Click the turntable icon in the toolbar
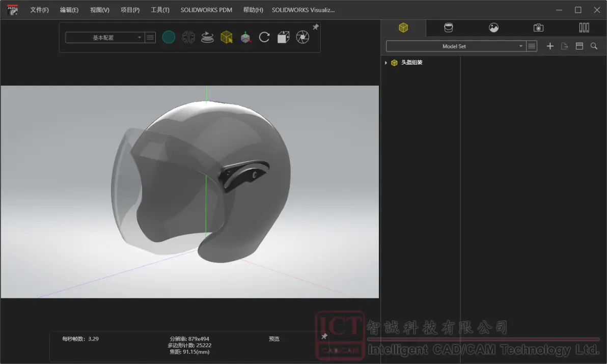The width and height of the screenshot is (607, 364). [207, 38]
